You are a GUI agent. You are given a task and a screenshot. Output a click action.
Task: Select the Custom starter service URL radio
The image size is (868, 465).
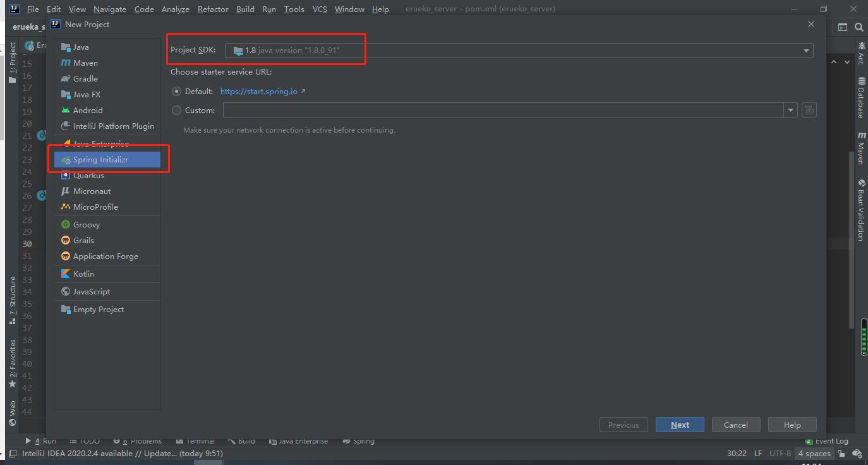pos(177,110)
